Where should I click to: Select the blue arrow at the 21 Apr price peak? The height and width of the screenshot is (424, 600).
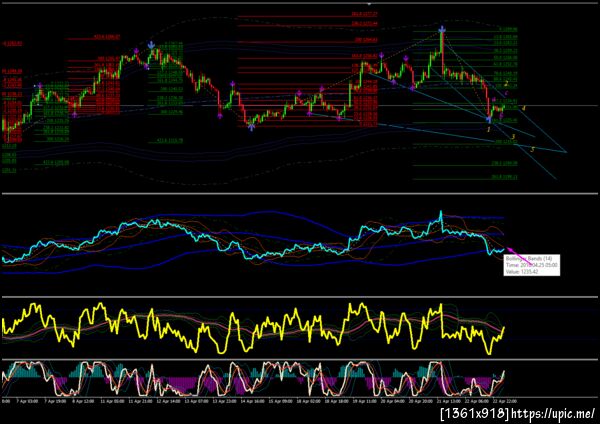point(442,29)
